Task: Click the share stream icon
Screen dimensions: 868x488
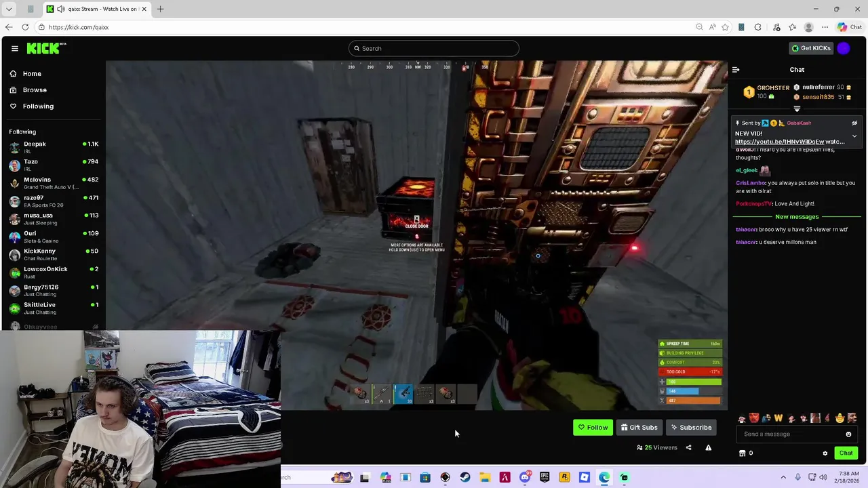Action: click(688, 447)
